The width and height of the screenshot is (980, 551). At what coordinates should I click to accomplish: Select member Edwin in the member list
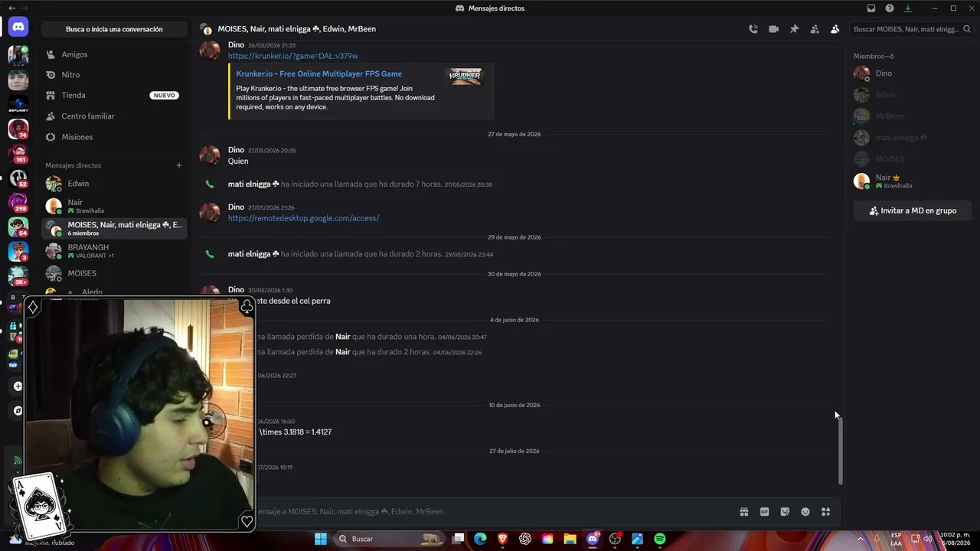click(x=913, y=95)
